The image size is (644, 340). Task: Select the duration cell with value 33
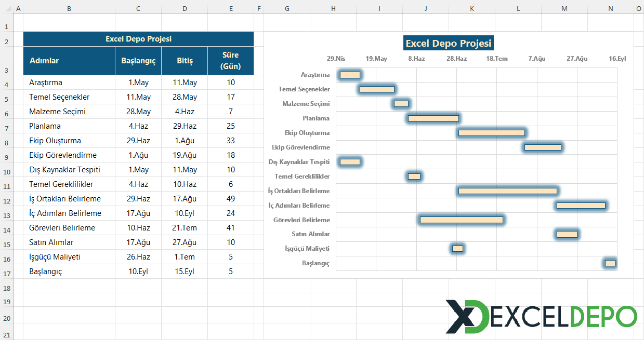[x=231, y=141]
